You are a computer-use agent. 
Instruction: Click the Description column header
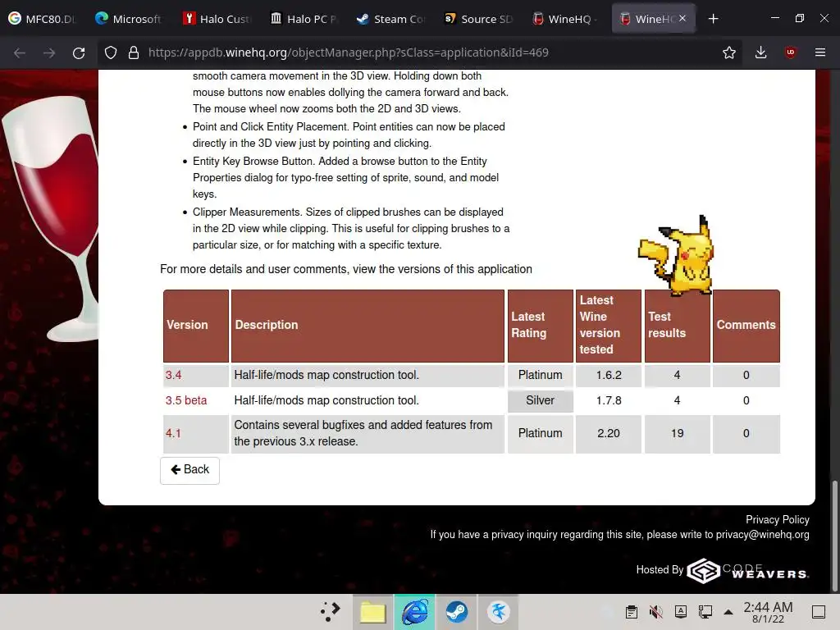click(x=367, y=325)
